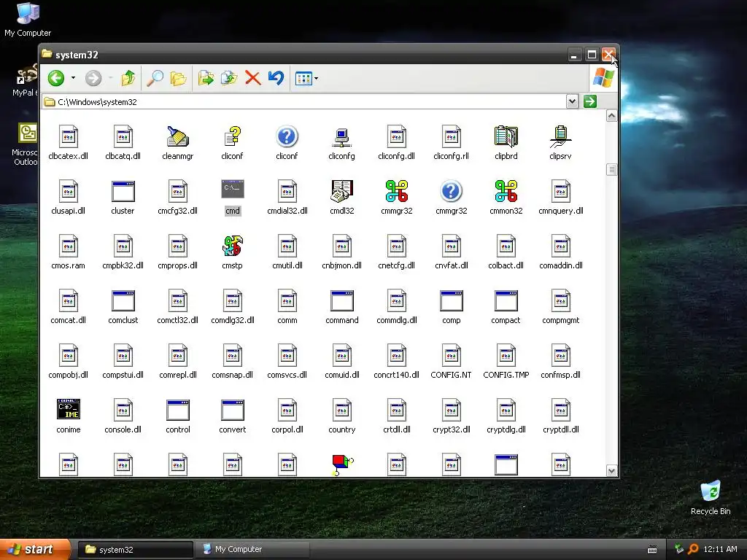Choose Copy To in the toolbar
Image resolution: width=747 pixels, height=560 pixels.
[229, 78]
